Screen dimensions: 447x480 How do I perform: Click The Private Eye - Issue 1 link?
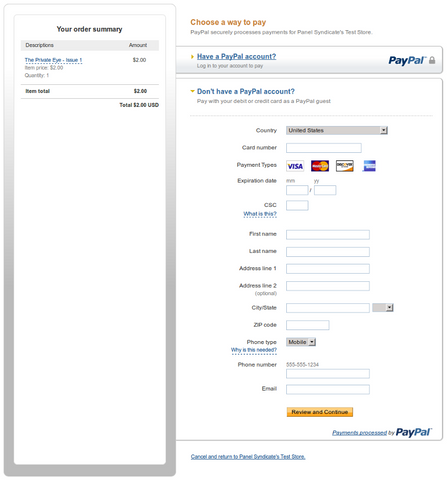coord(53,60)
